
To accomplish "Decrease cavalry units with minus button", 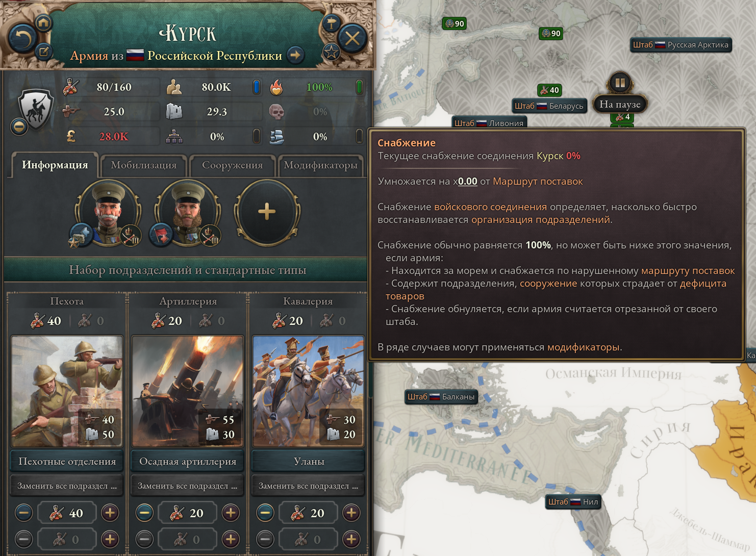I will (265, 513).
